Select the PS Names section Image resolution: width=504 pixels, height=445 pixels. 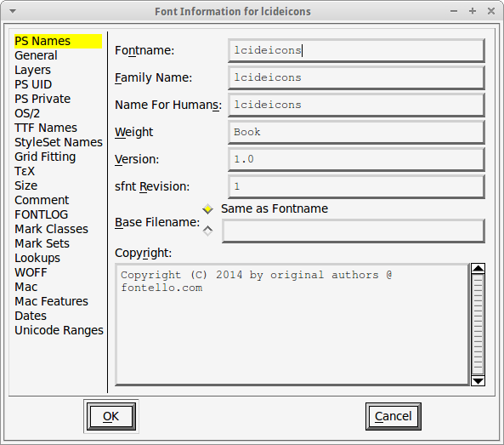tap(58, 41)
